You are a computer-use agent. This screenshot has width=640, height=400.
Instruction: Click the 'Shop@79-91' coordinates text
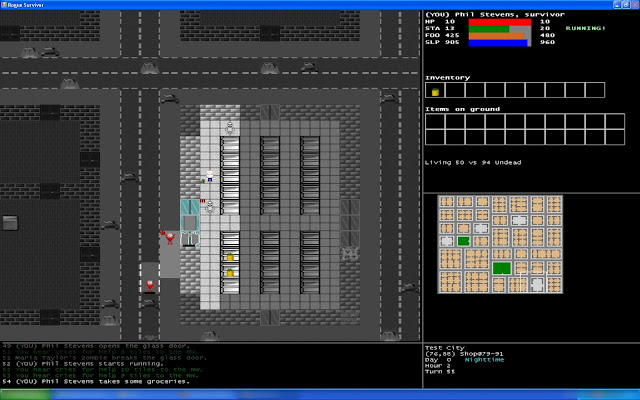click(482, 354)
